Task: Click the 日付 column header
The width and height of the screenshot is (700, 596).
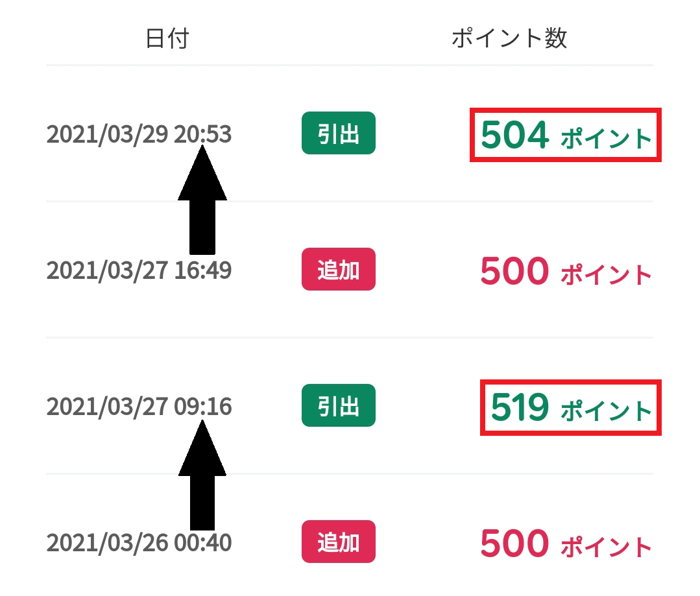Action: pyautogui.click(x=167, y=37)
